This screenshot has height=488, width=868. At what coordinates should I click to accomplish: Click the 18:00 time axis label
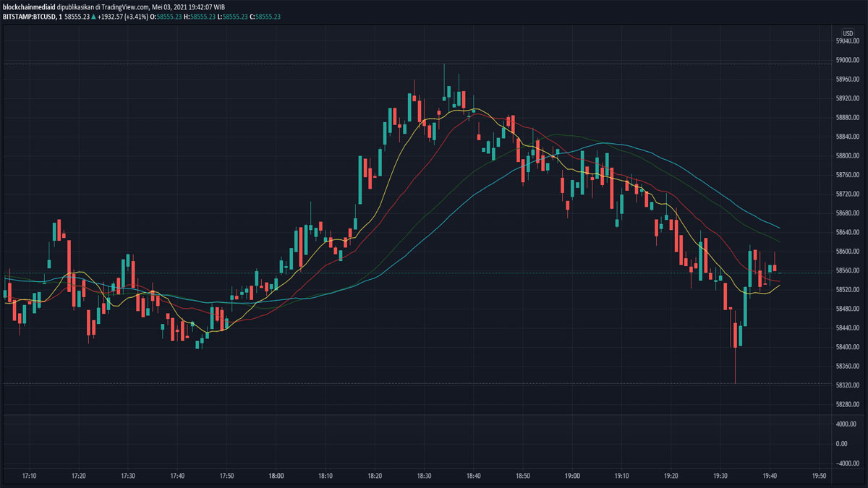pyautogui.click(x=276, y=476)
